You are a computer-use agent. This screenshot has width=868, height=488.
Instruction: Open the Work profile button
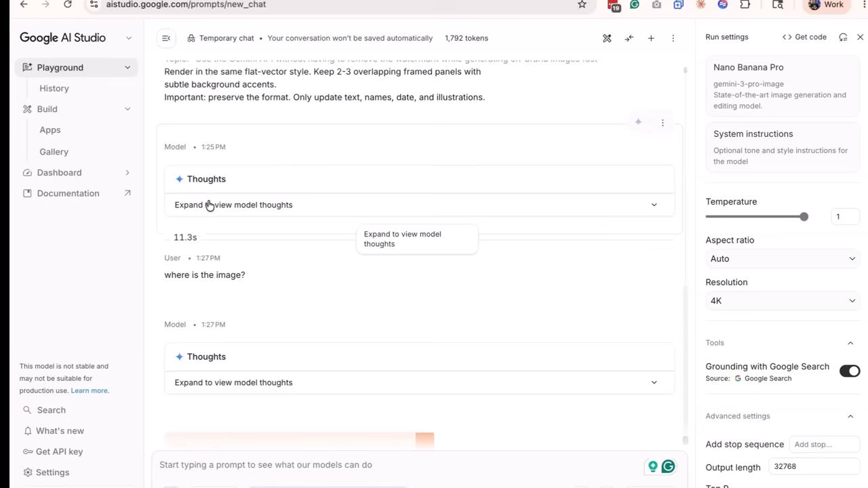(x=826, y=5)
